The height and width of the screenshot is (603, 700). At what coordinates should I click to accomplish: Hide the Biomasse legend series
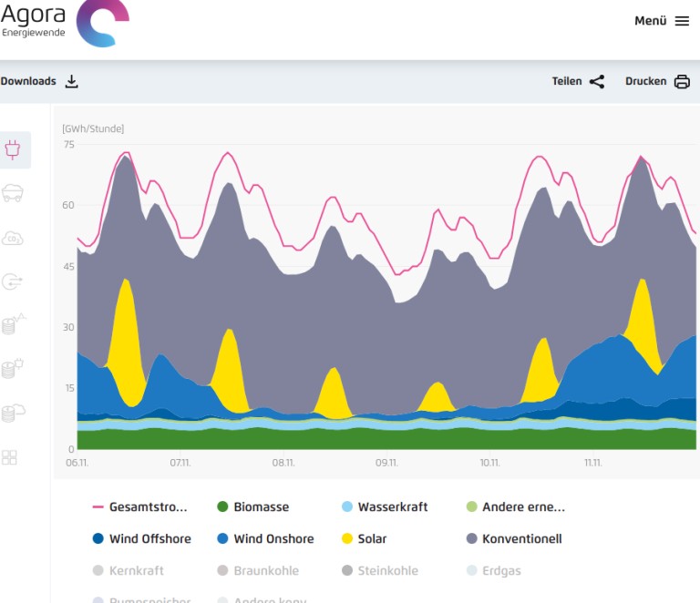coord(252,507)
